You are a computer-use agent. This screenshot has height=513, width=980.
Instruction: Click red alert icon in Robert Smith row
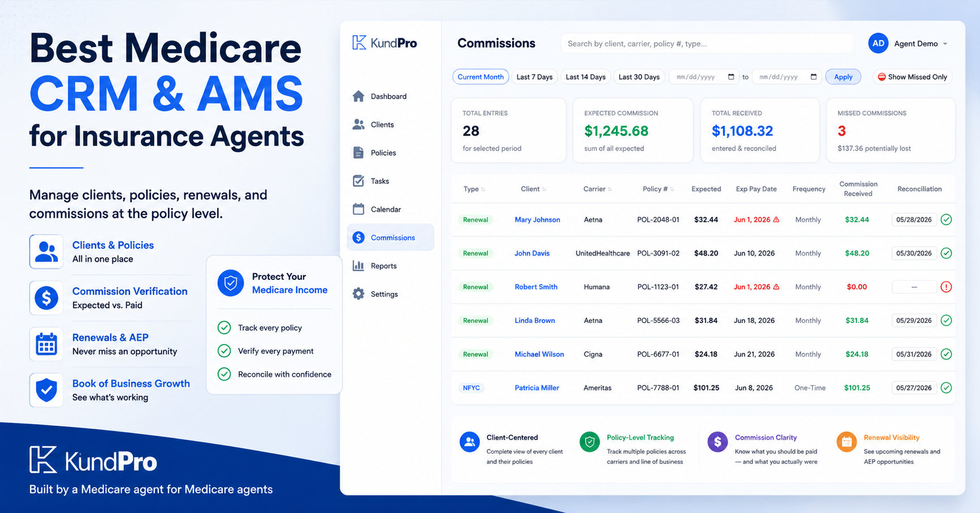pos(946,287)
